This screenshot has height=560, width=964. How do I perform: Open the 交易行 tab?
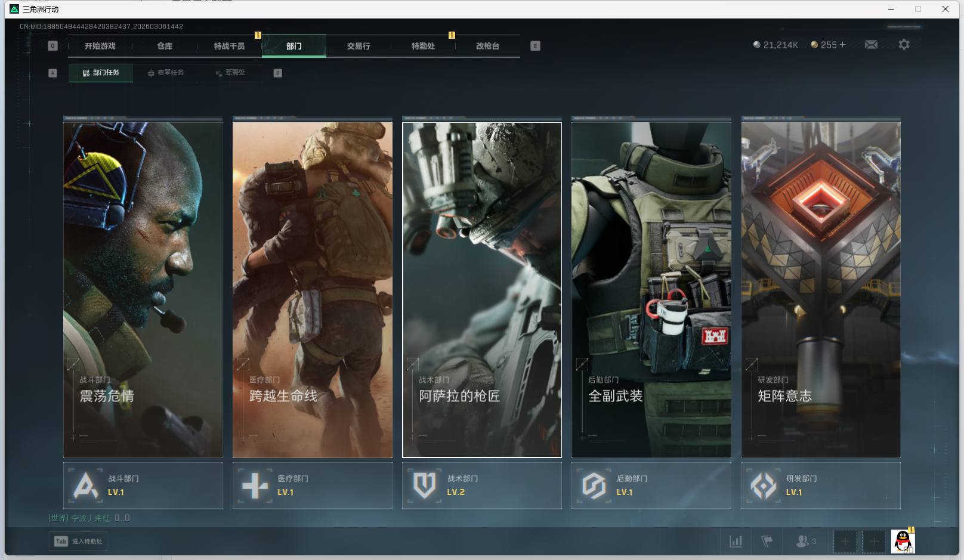click(358, 46)
